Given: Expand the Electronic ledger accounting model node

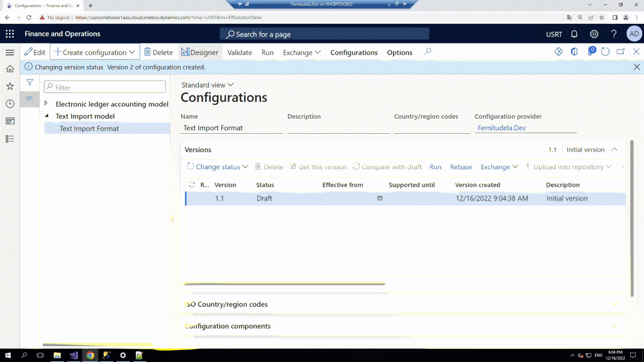Looking at the screenshot, I should tap(47, 104).
